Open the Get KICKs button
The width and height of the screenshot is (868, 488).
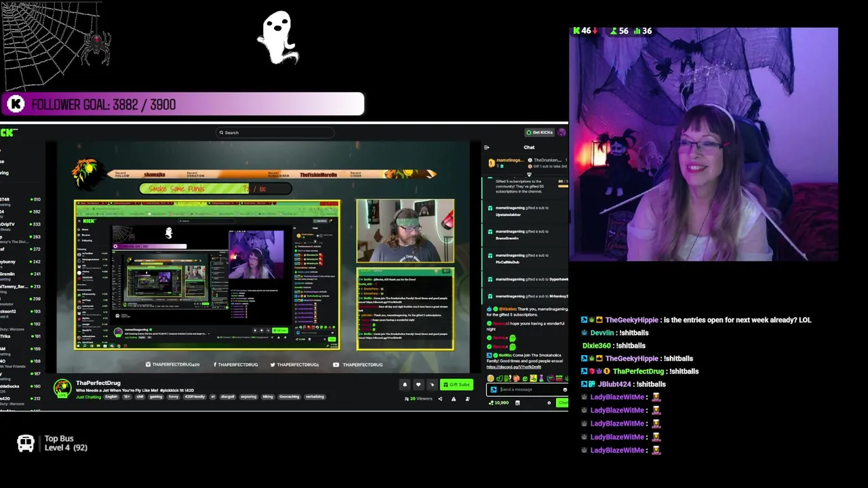click(x=539, y=132)
